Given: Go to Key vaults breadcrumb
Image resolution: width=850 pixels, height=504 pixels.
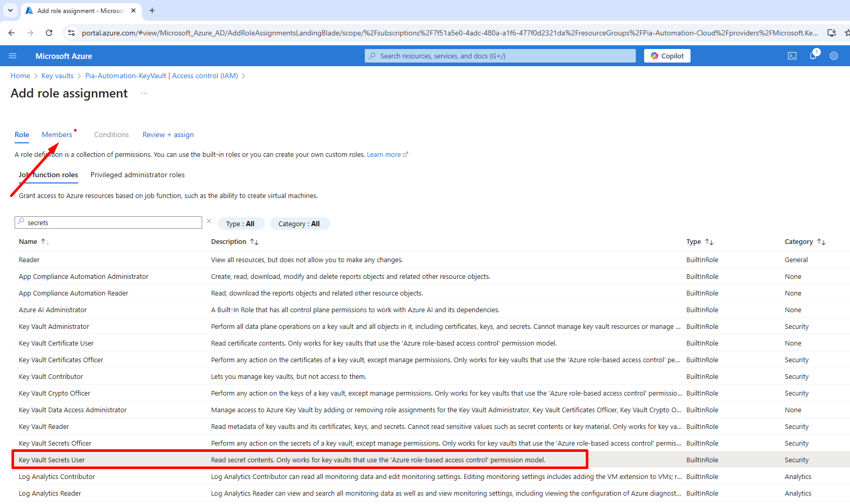Looking at the screenshot, I should tap(57, 76).
